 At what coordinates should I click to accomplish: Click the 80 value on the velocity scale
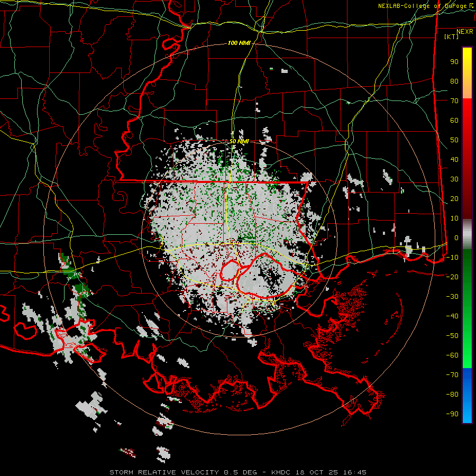[x=454, y=81]
